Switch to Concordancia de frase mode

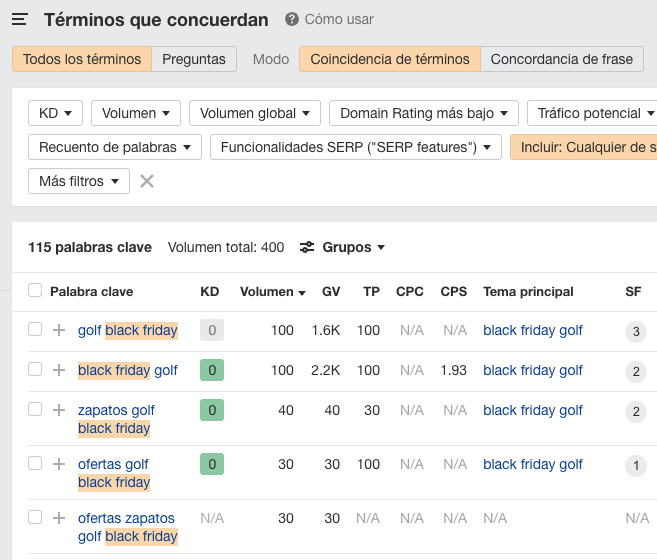pos(561,59)
